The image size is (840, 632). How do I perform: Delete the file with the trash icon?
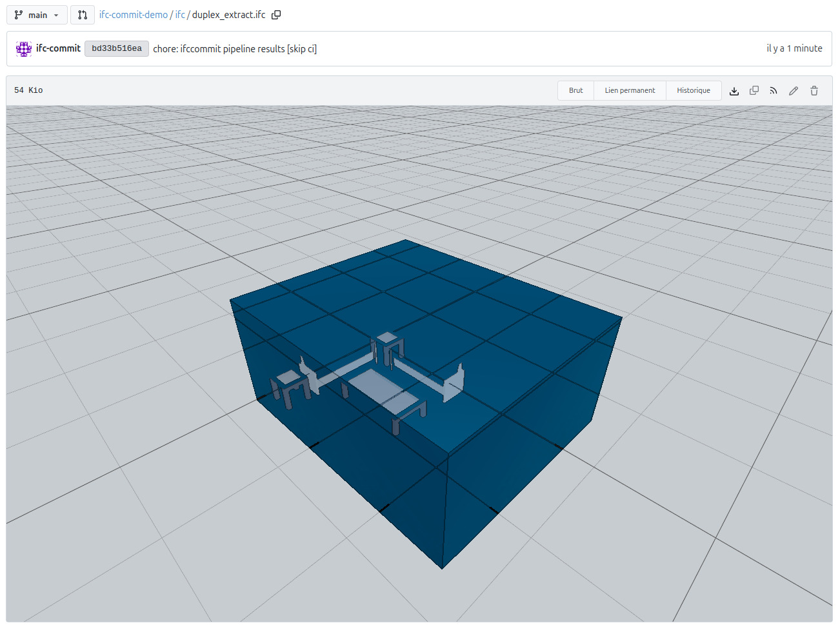[814, 91]
